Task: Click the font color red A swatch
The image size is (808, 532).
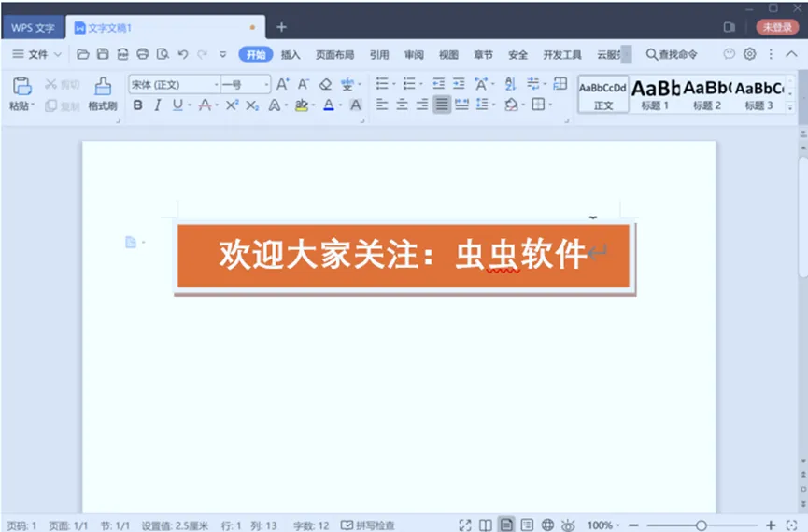Action: (x=328, y=105)
